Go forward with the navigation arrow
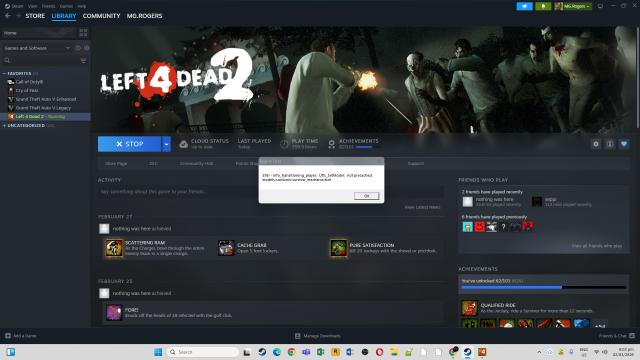The height and width of the screenshot is (360, 640). pos(18,16)
